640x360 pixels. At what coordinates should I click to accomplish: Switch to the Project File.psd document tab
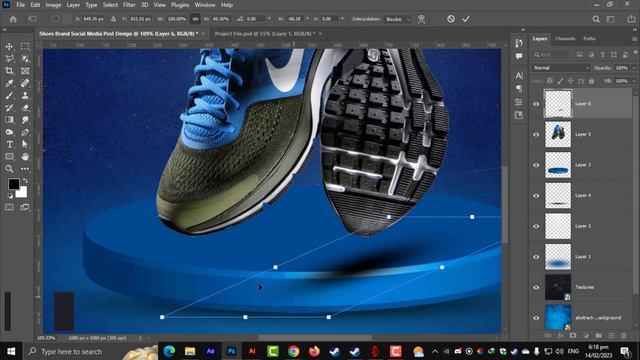click(265, 34)
